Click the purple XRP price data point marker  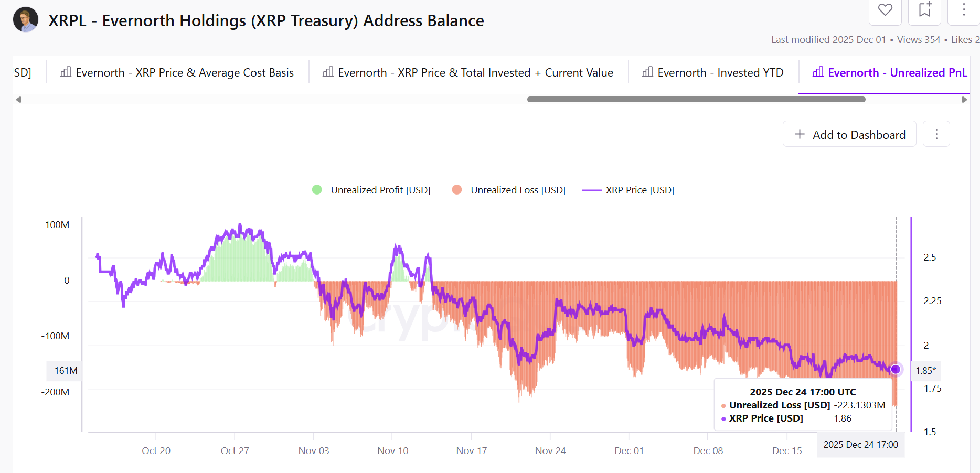pos(896,369)
